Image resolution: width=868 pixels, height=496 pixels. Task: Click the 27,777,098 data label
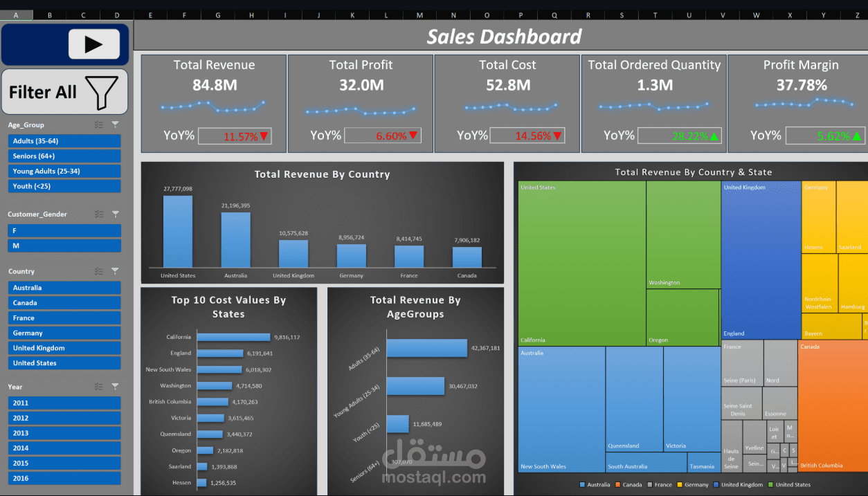pos(178,189)
